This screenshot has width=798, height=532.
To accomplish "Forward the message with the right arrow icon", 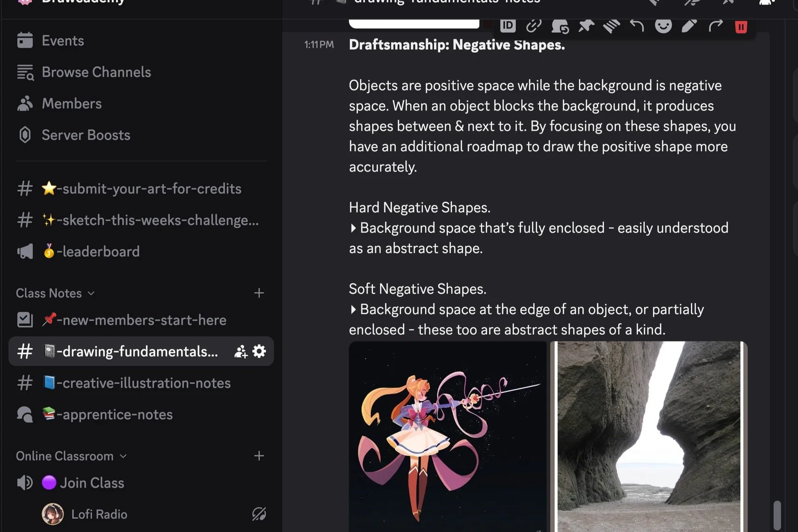I will pyautogui.click(x=716, y=26).
